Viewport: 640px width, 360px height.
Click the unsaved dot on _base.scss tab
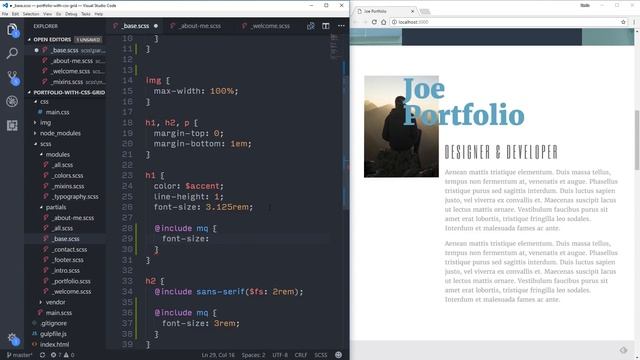click(156, 26)
